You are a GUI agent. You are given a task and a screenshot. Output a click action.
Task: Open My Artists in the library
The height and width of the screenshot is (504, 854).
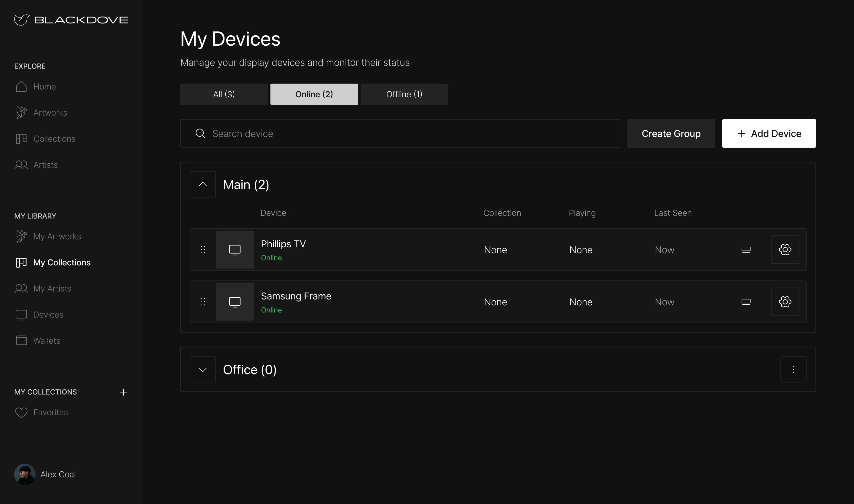pos(43,289)
